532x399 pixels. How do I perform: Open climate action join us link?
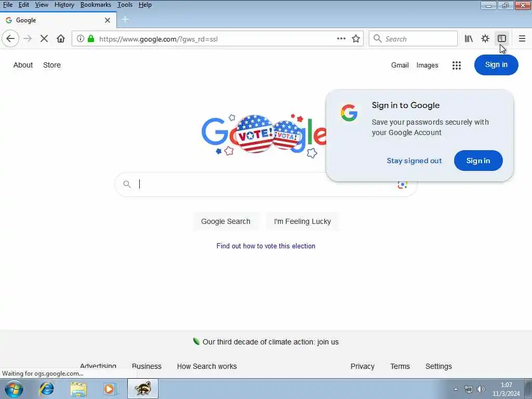pos(270,342)
